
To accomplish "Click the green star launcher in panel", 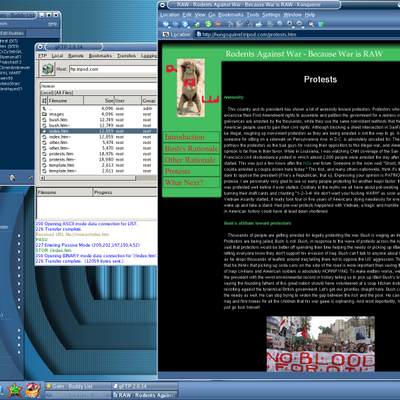I will pyautogui.click(x=15, y=390).
